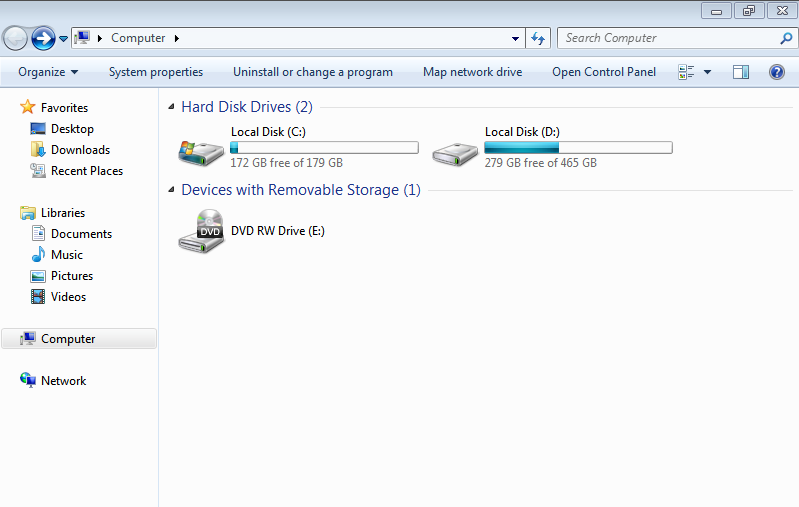Open the view options dropdown arrow

click(707, 72)
